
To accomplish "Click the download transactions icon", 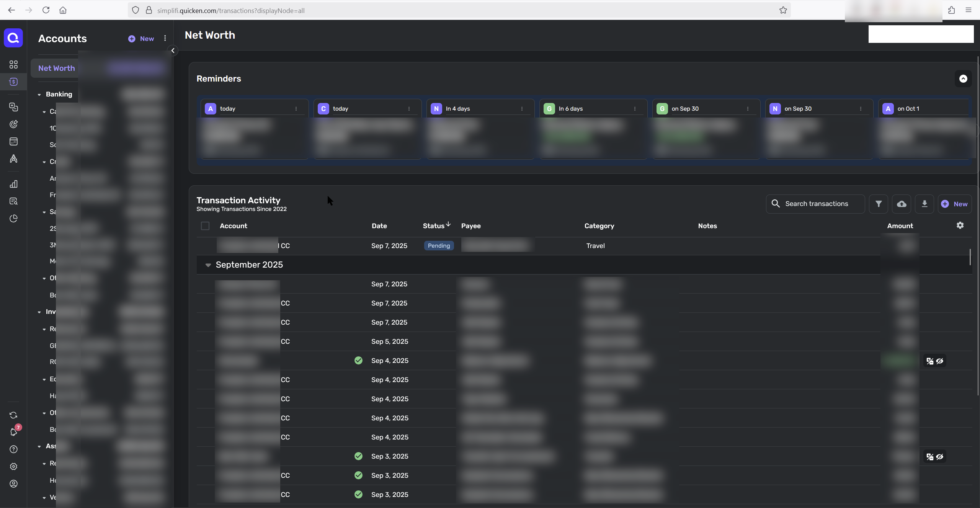I will pos(924,204).
